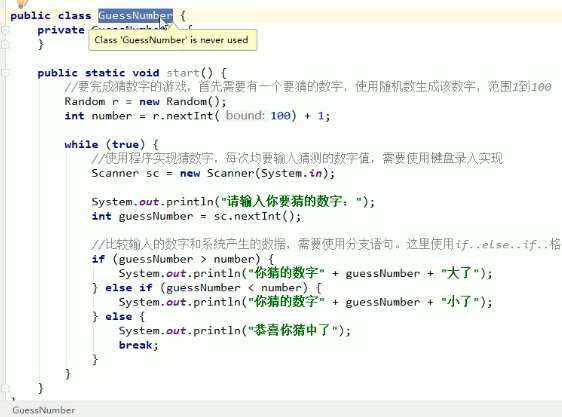
Task: Click System.in inside the Scanner constructor
Action: (291, 173)
